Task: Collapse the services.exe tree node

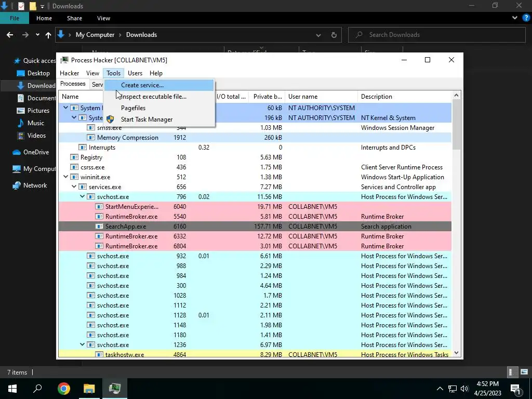Action: (74, 187)
